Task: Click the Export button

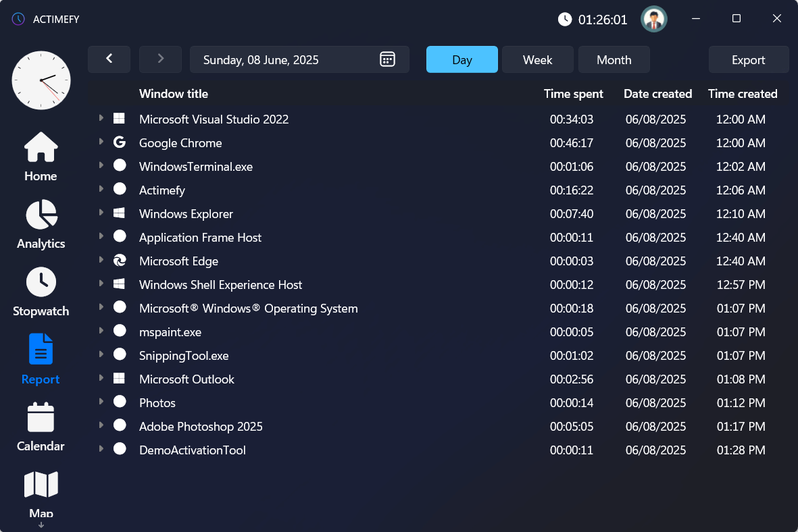Action: click(748, 59)
